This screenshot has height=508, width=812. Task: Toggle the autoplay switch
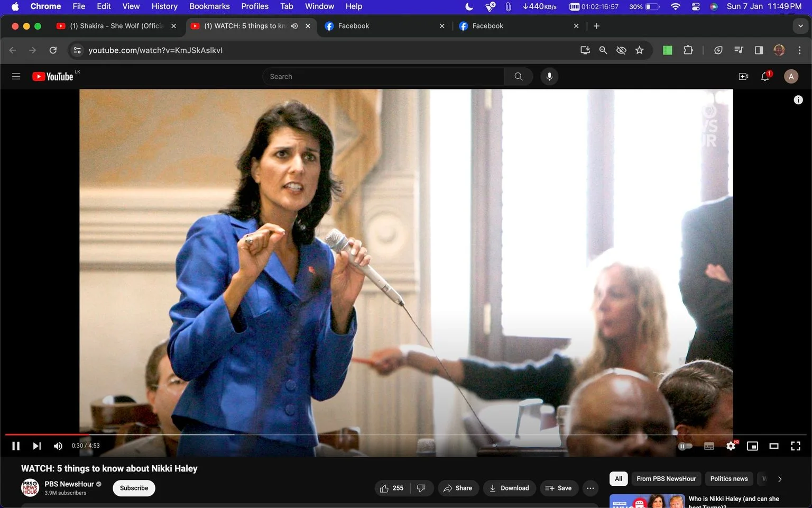pos(685,446)
